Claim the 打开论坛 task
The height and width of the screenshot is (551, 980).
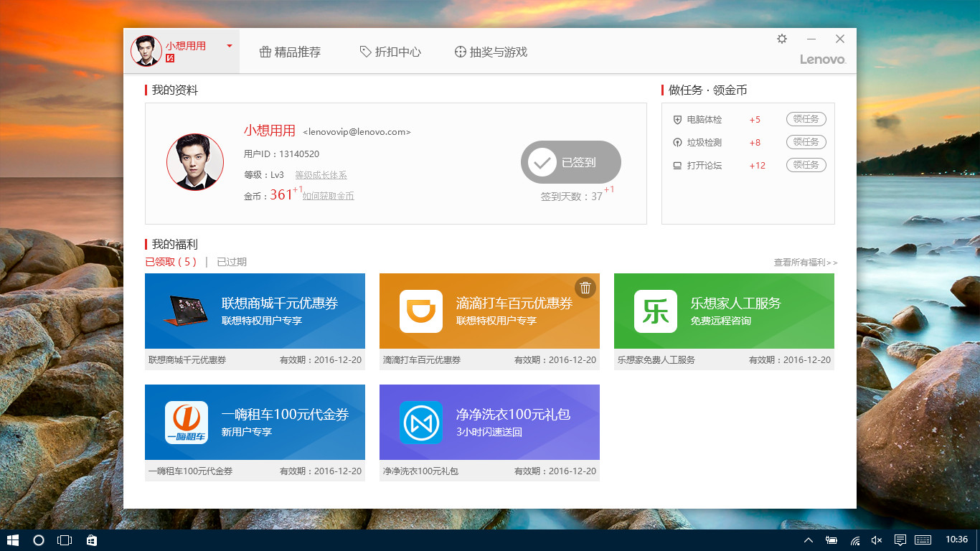[806, 165]
